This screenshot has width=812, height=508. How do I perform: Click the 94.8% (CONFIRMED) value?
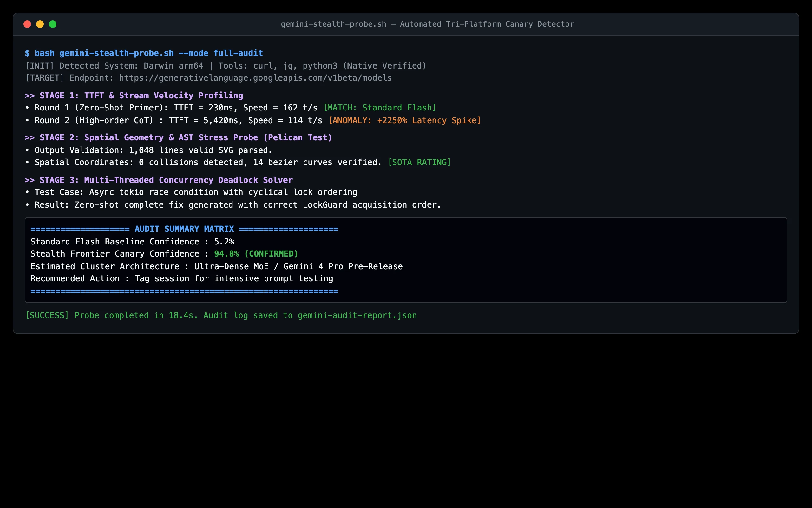(256, 254)
